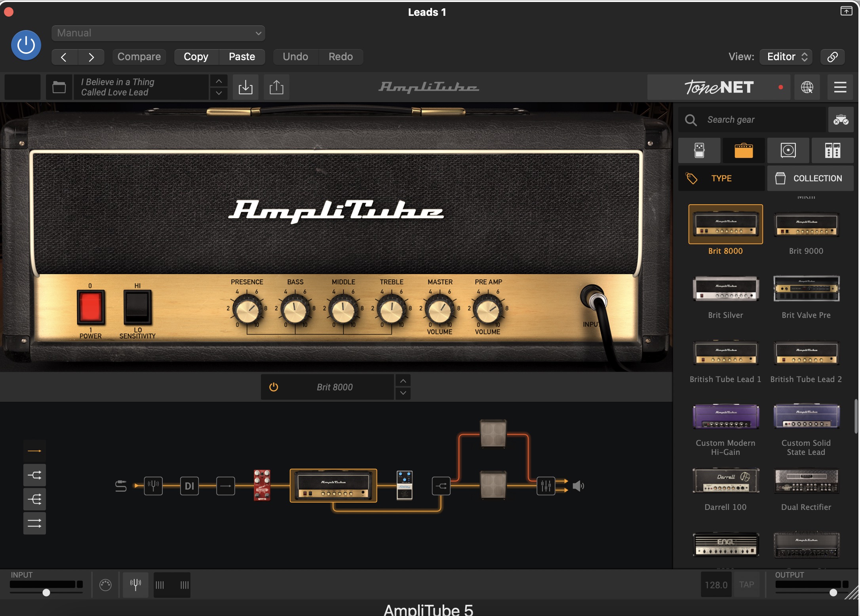Click the Compare button
This screenshot has height=616, width=860.
(139, 57)
